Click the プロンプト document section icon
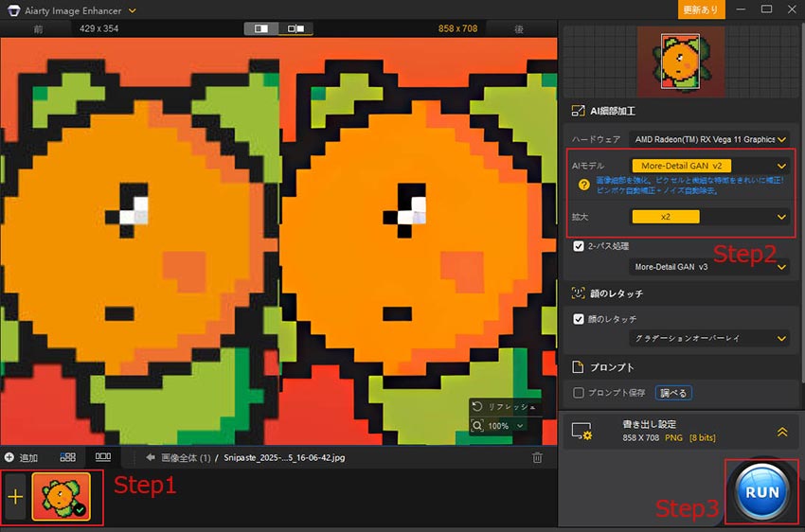This screenshot has height=532, width=805. 578,367
